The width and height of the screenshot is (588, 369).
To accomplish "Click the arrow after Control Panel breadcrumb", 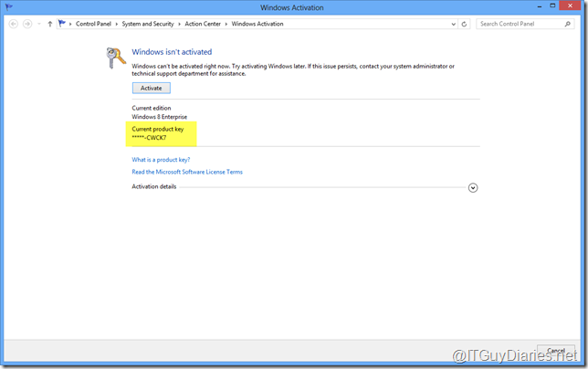I will coord(117,24).
